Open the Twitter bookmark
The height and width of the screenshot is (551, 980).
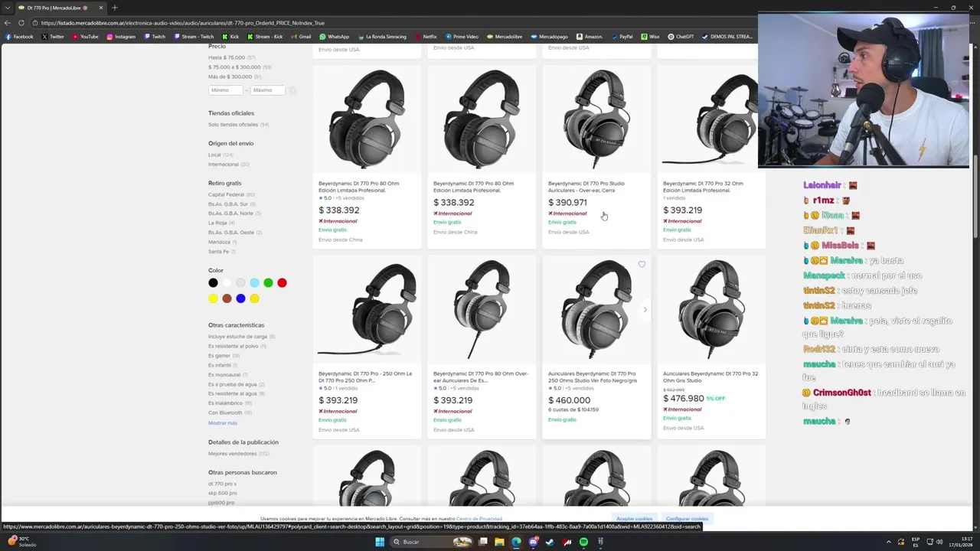(x=53, y=37)
